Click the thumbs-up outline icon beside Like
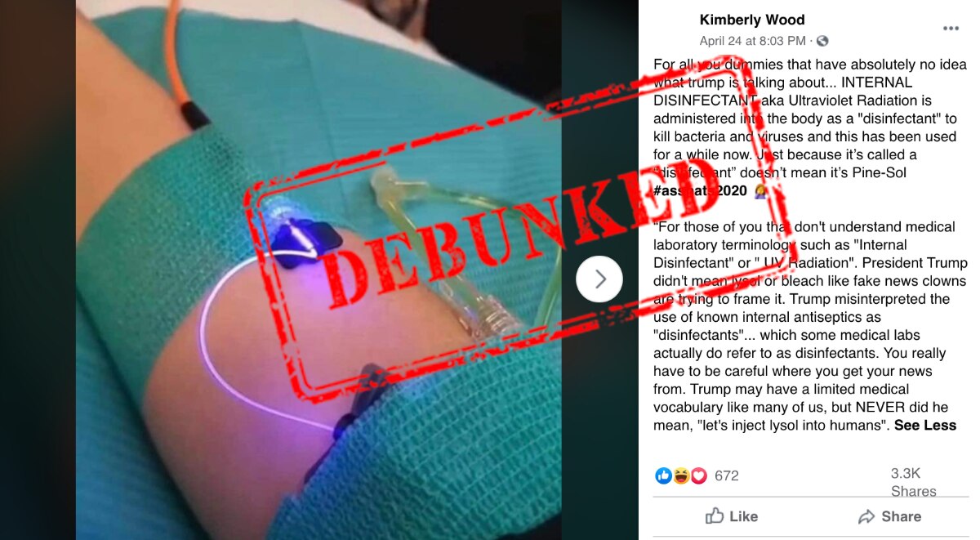The height and width of the screenshot is (540, 980). click(x=715, y=515)
